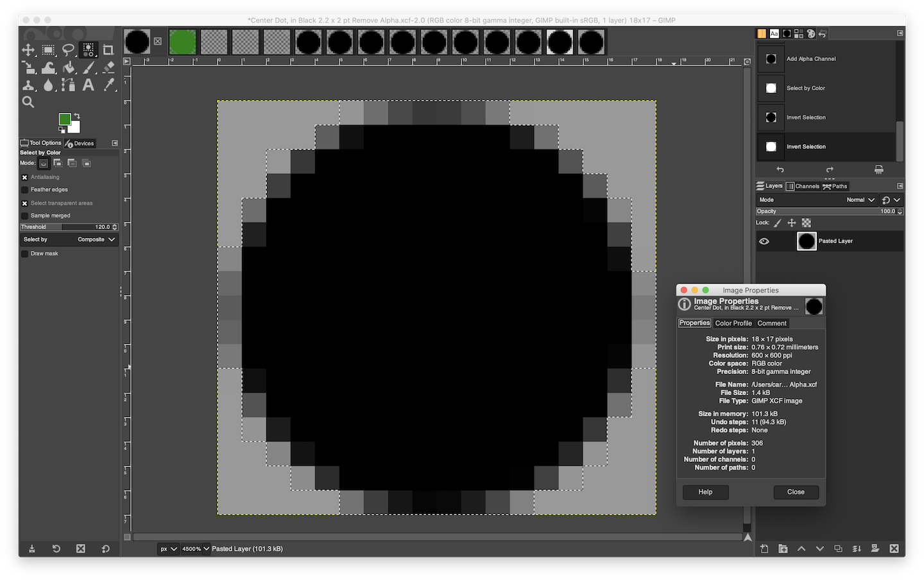The image size is (924, 580).
Task: Create a new layer from Layers panel
Action: [x=764, y=549]
